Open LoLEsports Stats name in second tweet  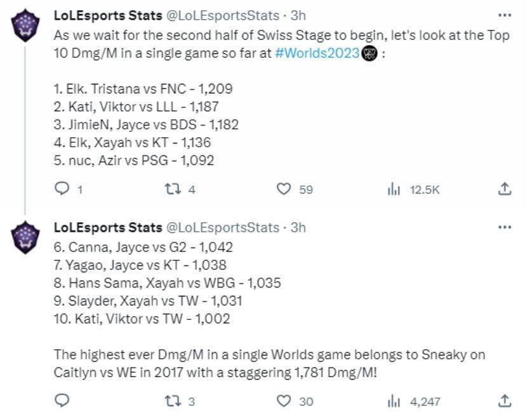108,228
